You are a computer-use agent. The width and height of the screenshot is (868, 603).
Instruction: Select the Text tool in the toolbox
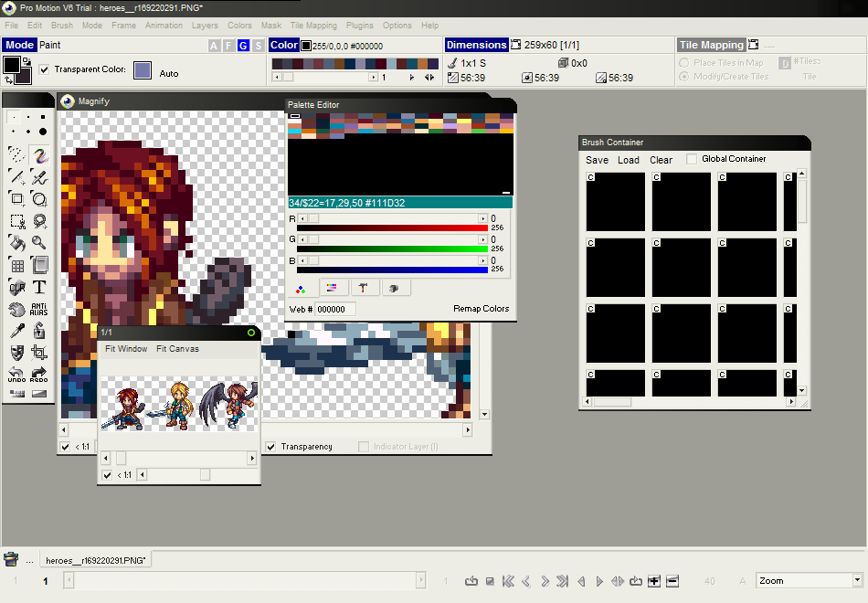[39, 288]
